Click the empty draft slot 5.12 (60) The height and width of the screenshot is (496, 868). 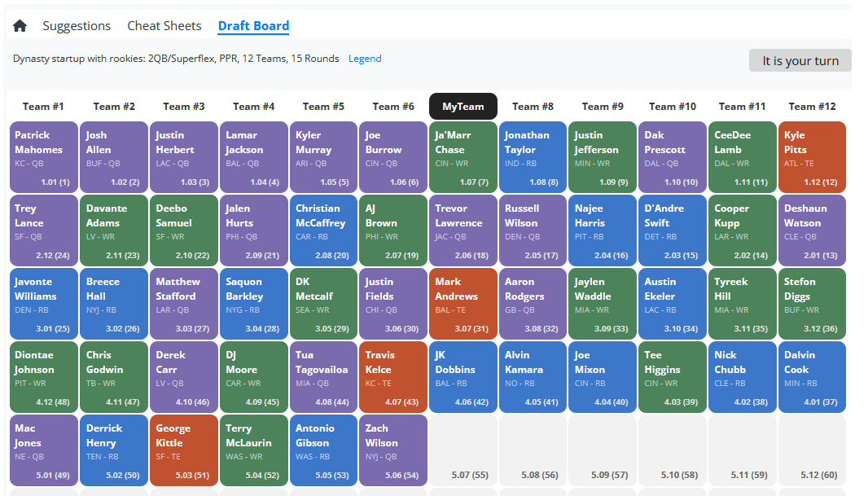tap(812, 450)
